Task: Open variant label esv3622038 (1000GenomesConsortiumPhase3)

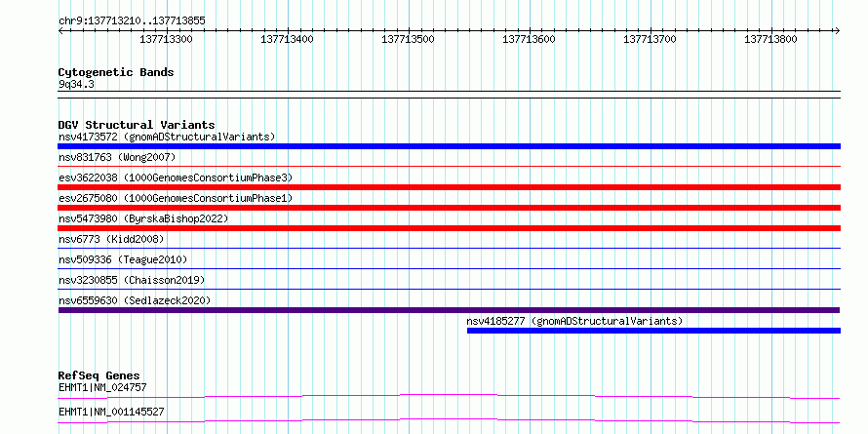Action: click(x=176, y=178)
